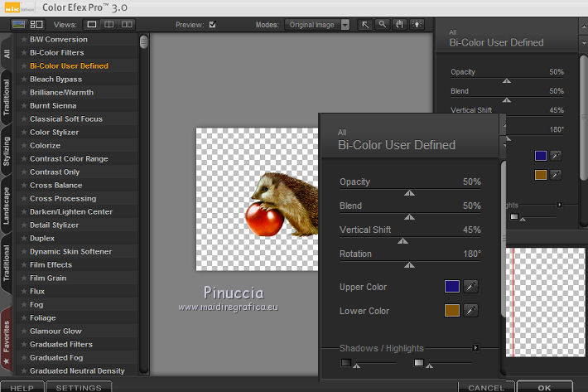Click the Blend slider handle in enlarged panel
The image size is (588, 392).
[409, 217]
